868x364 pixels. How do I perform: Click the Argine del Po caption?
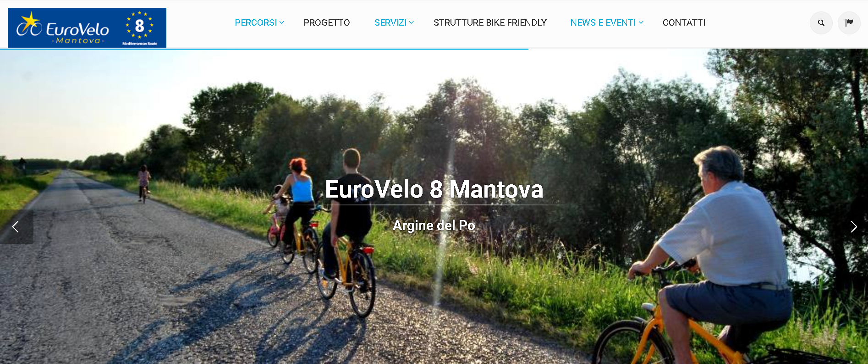tap(434, 226)
